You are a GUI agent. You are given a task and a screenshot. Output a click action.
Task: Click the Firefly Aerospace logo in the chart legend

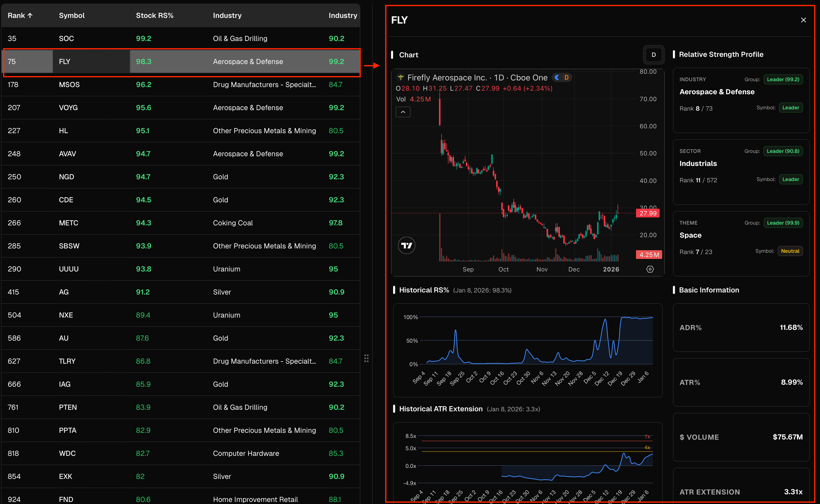pos(401,77)
